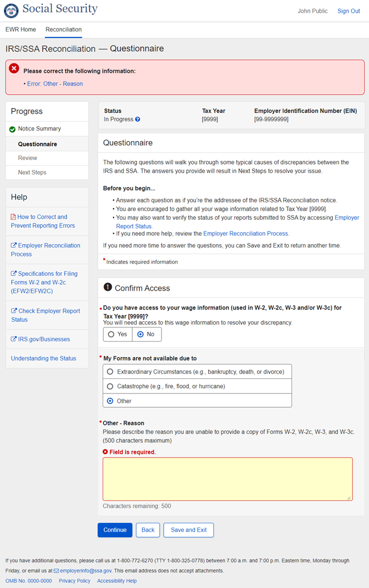Click the Social Security seal logo
Image resolution: width=369 pixels, height=588 pixels.
pyautogui.click(x=12, y=10)
